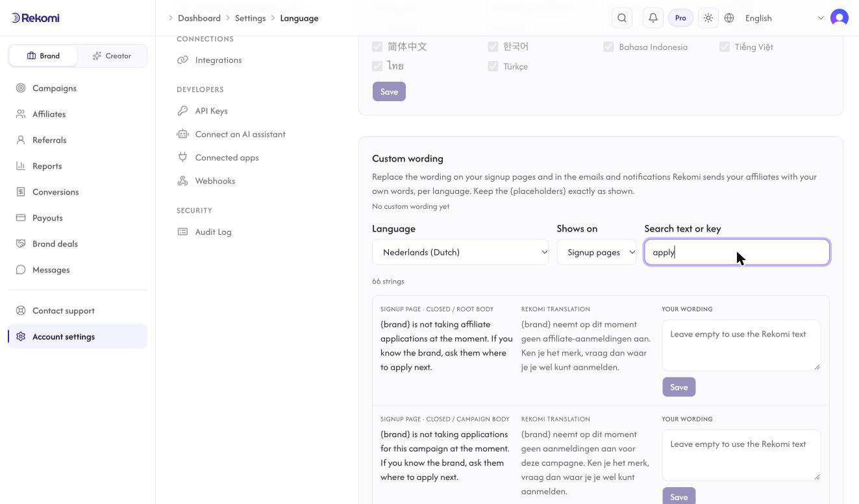Click the Search text or key field

737,252
